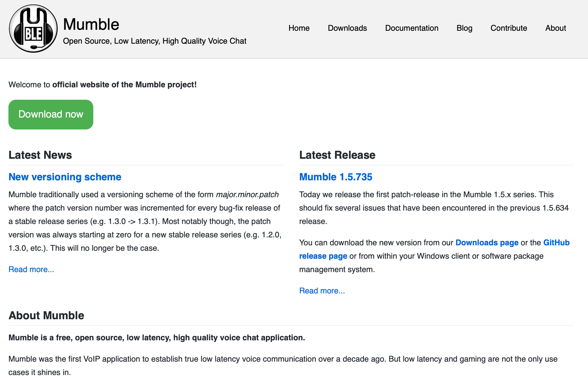Open the Home menu item

[x=299, y=28]
